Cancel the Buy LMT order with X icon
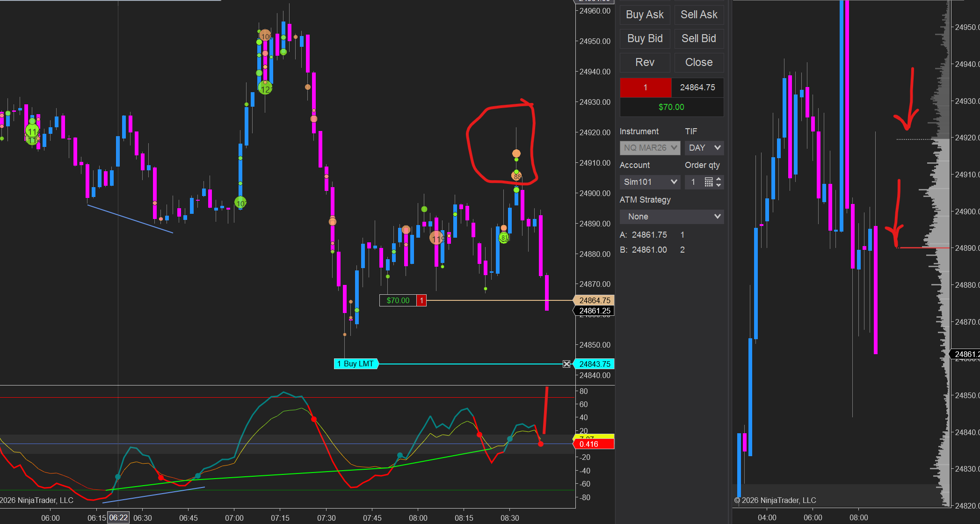The width and height of the screenshot is (980, 524). 566,364
